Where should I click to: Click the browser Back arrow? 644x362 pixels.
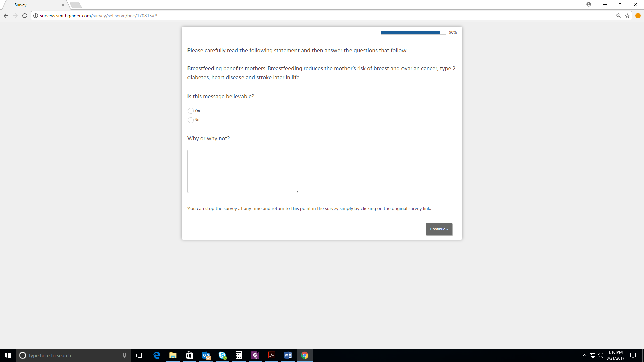(6, 16)
